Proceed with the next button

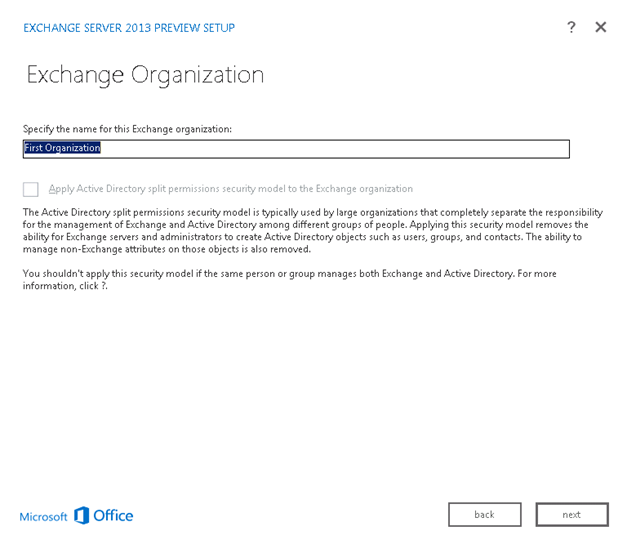coord(572,514)
